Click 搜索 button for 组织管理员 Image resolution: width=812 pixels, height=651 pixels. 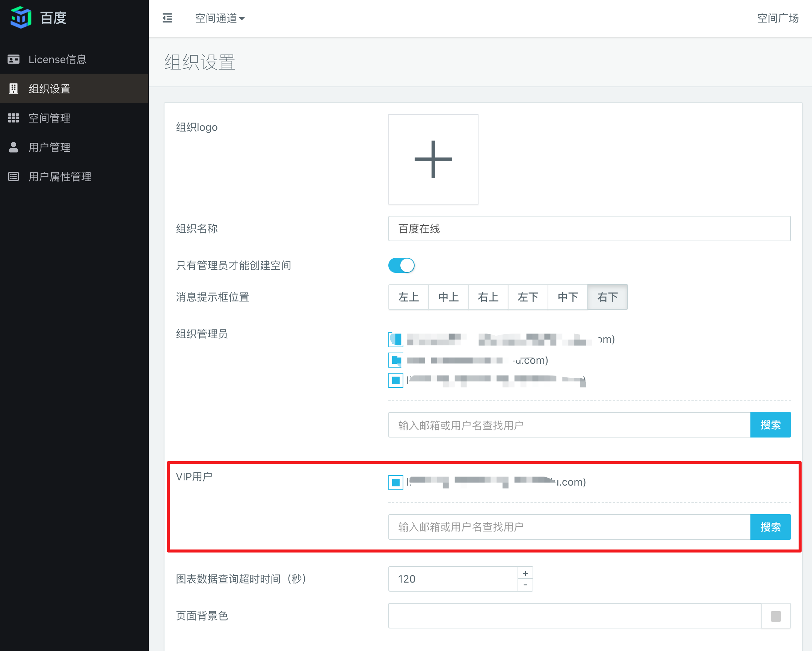click(x=770, y=425)
